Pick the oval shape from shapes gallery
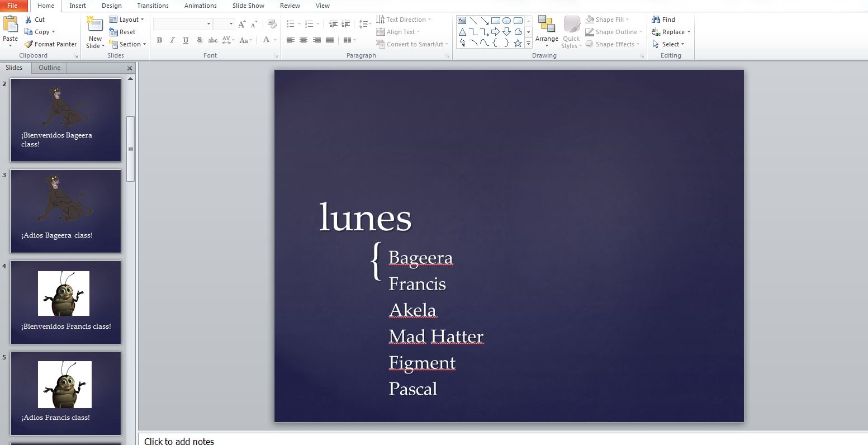868x445 pixels. coord(506,21)
